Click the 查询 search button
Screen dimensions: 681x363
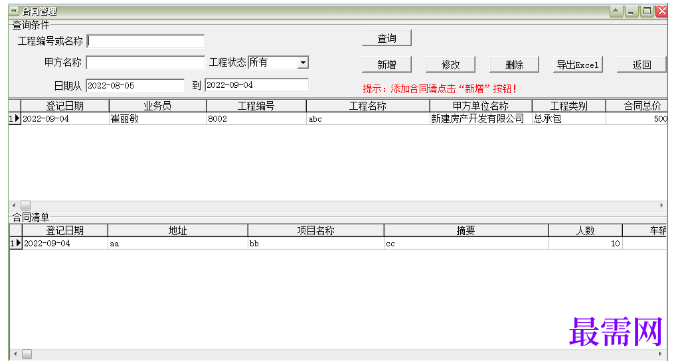pyautogui.click(x=387, y=38)
